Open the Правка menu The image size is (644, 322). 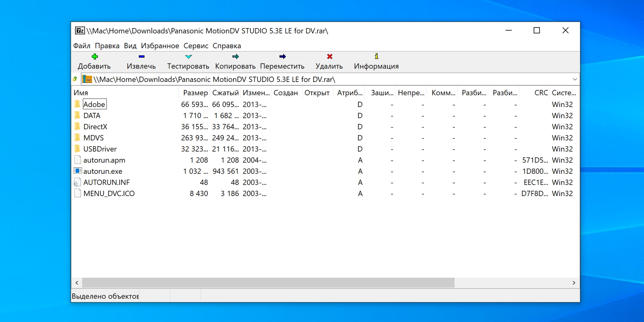click(107, 46)
